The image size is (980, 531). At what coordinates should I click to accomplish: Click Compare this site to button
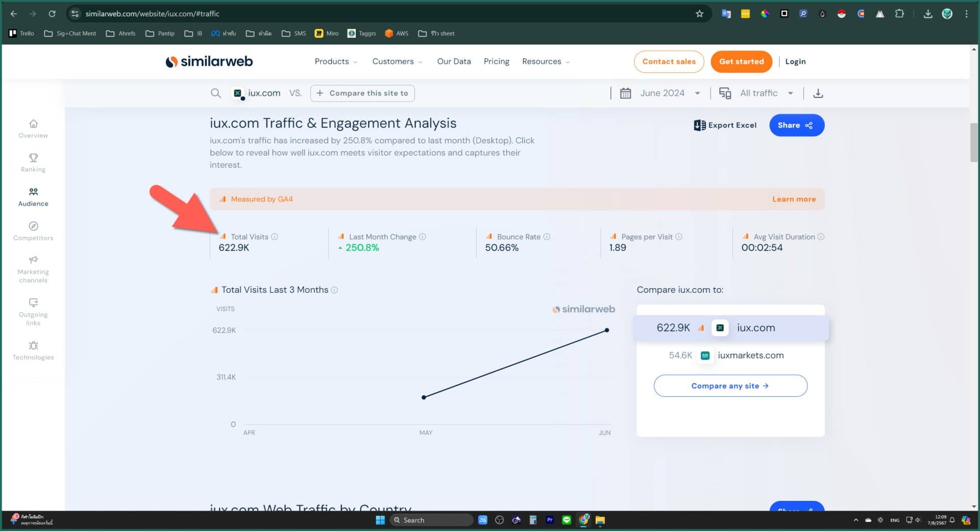tap(362, 93)
